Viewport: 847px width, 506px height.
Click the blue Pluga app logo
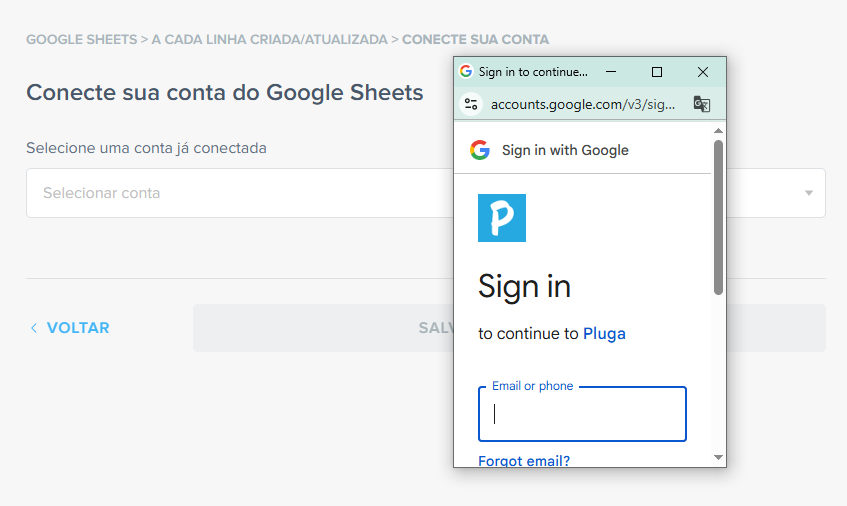pos(502,218)
